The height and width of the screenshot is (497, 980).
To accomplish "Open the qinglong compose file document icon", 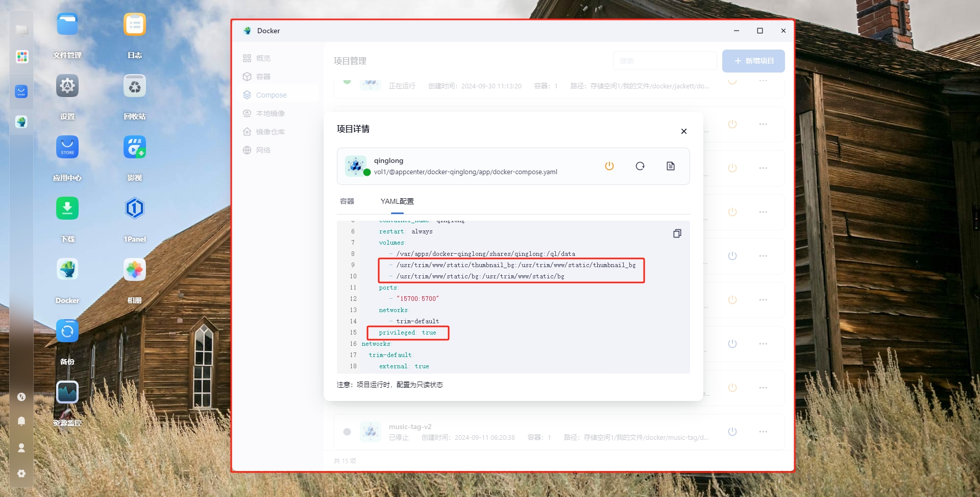I will (x=671, y=166).
